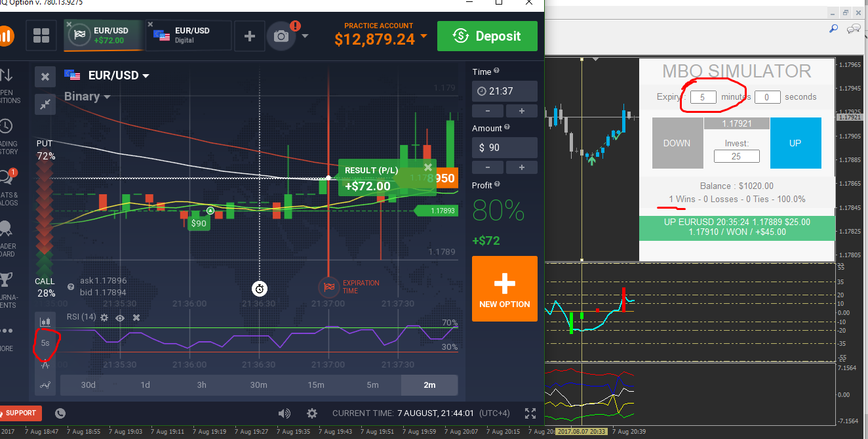
Task: Close the EUR/USD Digital tab
Action: click(150, 24)
